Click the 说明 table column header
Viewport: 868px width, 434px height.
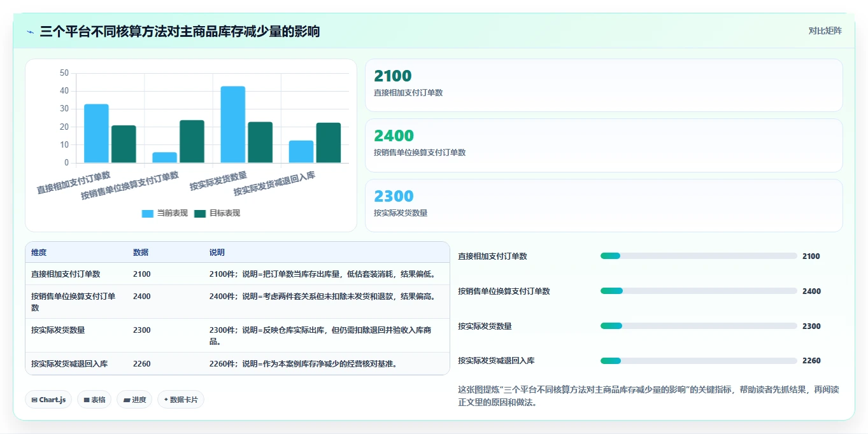point(217,253)
